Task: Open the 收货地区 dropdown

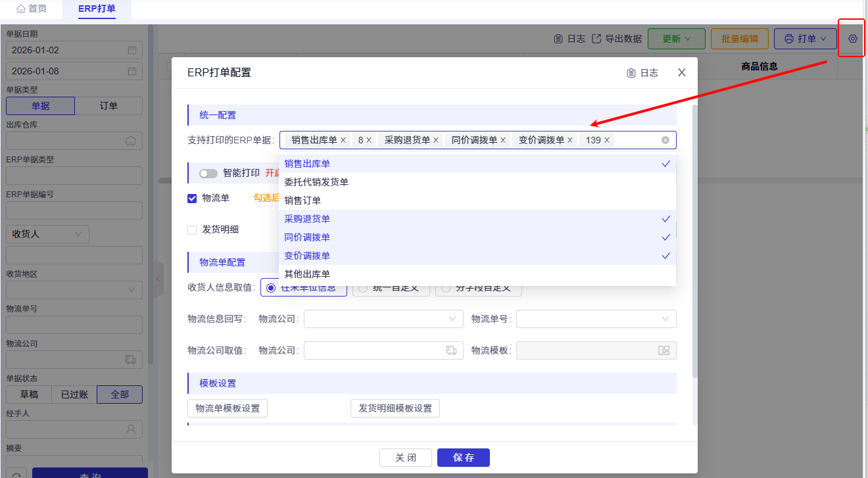Action: click(74, 289)
